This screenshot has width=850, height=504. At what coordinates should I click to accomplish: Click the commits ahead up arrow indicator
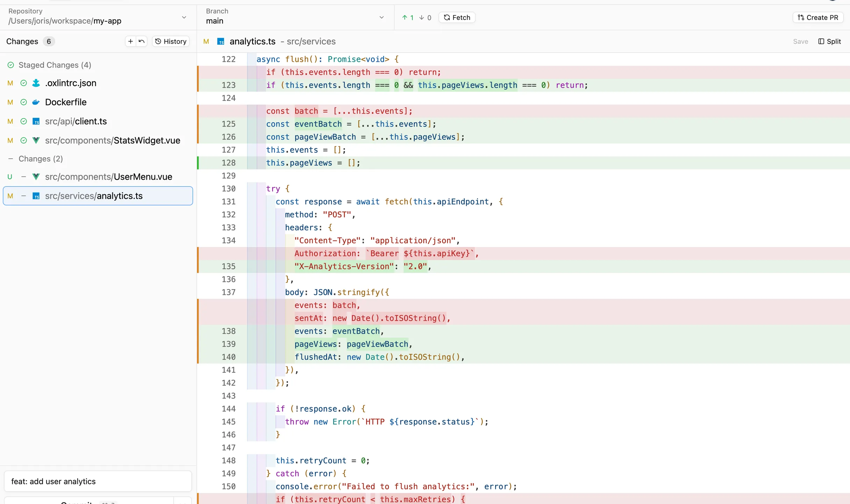click(x=408, y=17)
